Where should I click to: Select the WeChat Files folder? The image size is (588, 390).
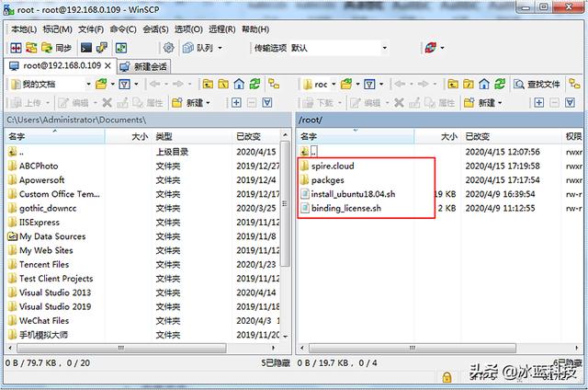click(44, 321)
